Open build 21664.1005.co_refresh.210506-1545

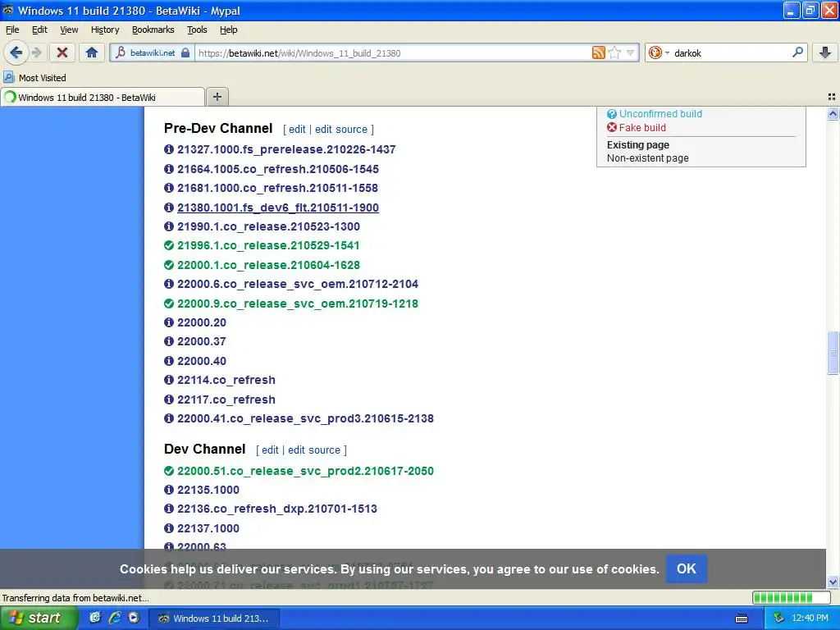point(277,169)
